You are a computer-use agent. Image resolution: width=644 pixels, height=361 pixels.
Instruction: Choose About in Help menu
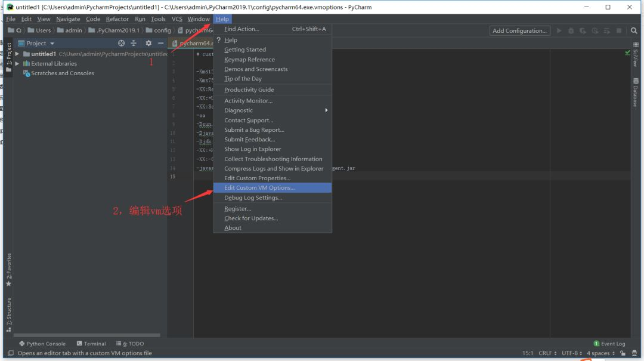tap(273, 228)
